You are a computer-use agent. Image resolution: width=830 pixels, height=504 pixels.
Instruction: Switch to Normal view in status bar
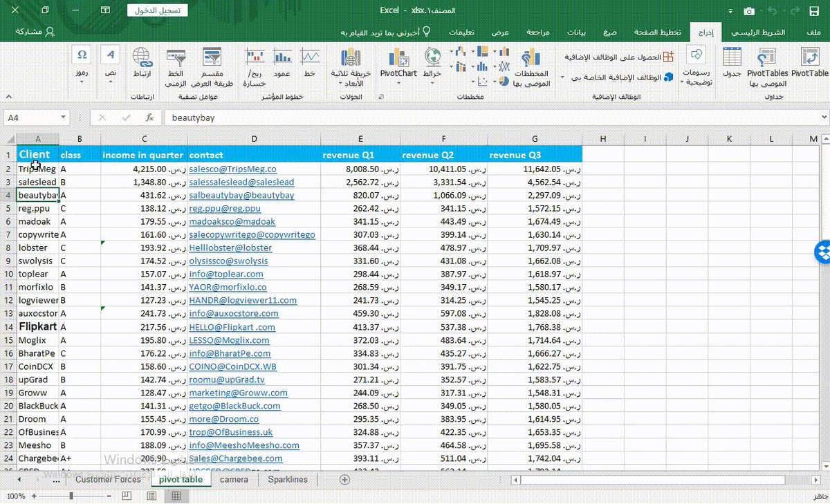[x=176, y=496]
